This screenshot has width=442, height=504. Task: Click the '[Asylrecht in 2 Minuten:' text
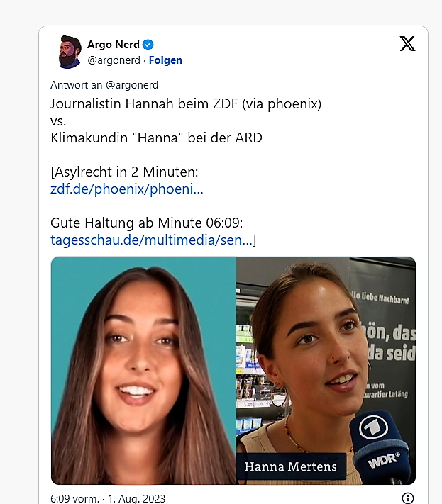point(124,172)
